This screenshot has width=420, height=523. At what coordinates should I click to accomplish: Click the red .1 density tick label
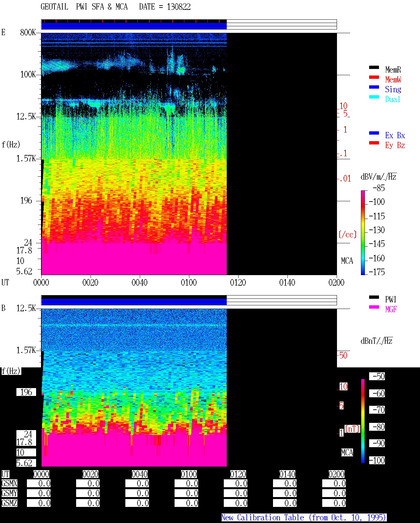pyautogui.click(x=343, y=153)
